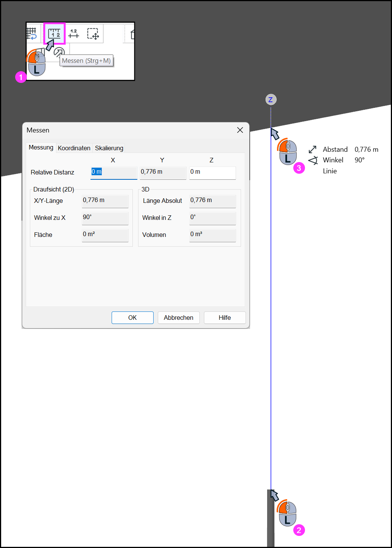Click the Volumen value field
Screen dimensions: 392x548
click(213, 235)
